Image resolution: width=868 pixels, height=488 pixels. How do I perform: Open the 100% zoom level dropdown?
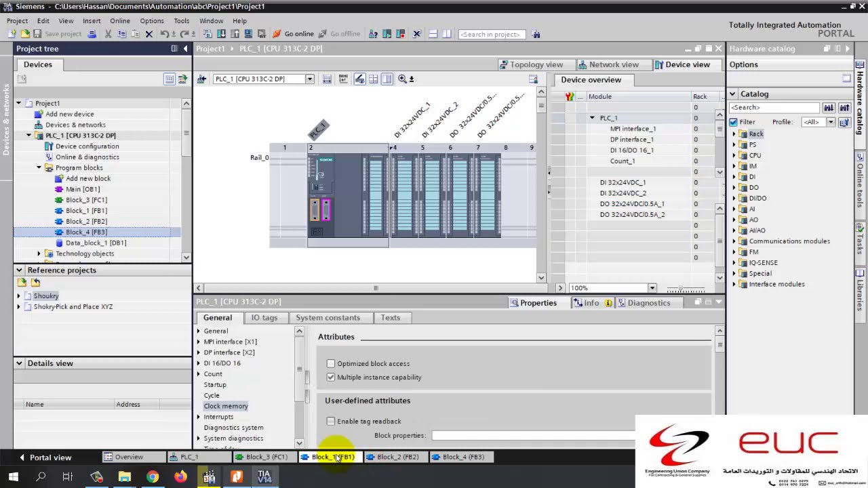[652, 288]
